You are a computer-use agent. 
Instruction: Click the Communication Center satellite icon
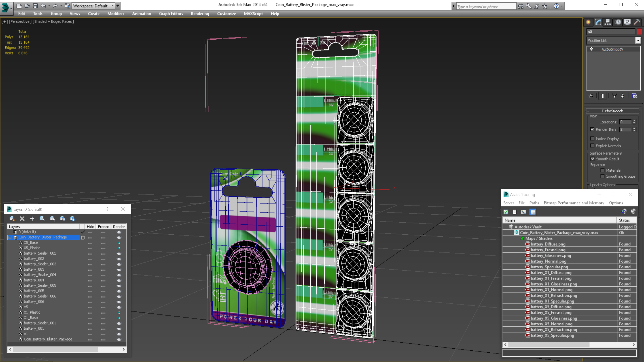[x=536, y=6]
